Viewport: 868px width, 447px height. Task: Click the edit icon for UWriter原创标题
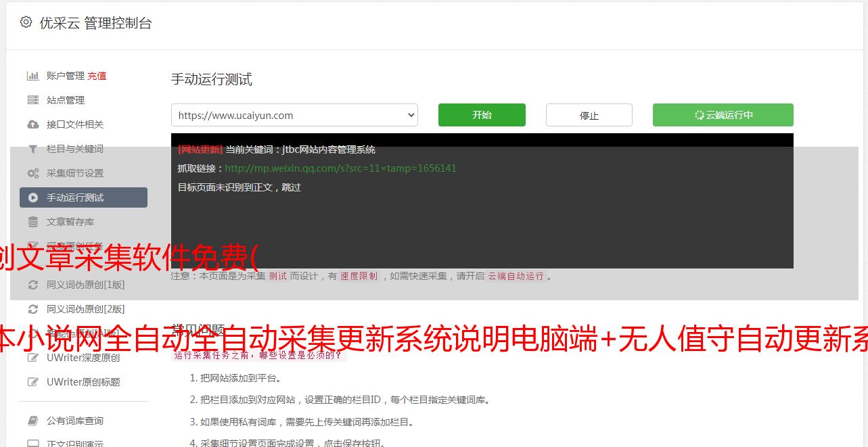(32, 382)
